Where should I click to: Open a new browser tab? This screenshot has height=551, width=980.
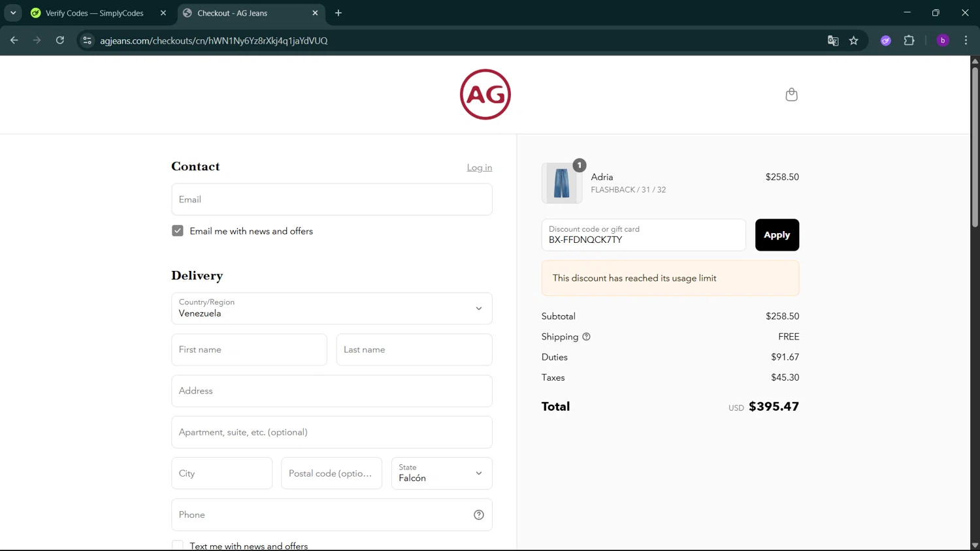[x=338, y=13]
